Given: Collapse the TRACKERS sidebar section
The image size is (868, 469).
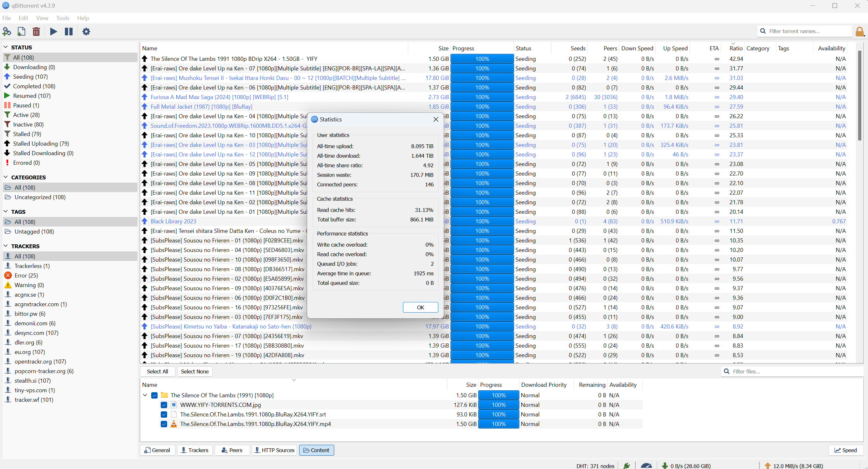Looking at the screenshot, I should click(x=6, y=246).
